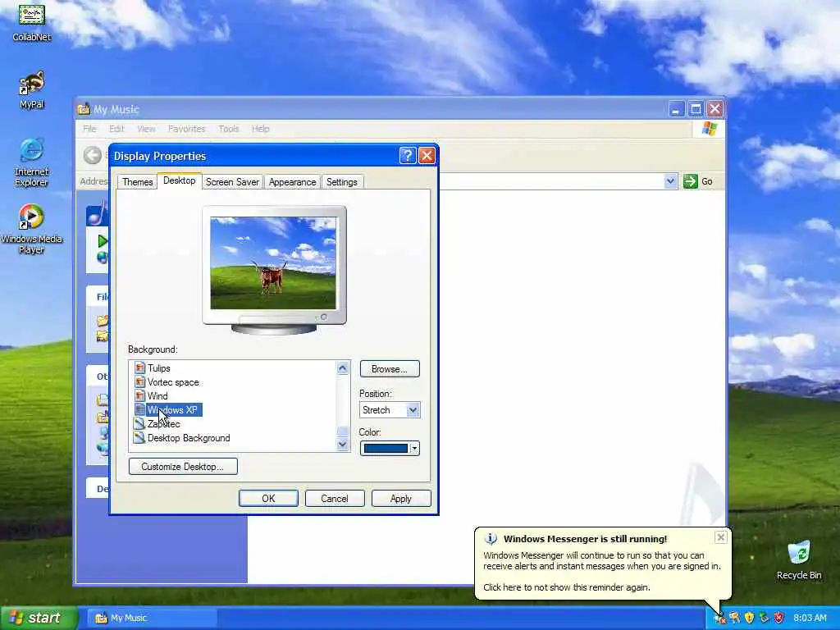
Task: Select the Internet Explorer desktop icon
Action: [32, 162]
